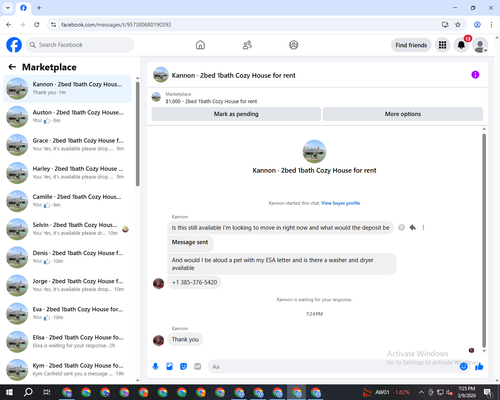Image resolution: width=500 pixels, height=400 pixels.
Task: Open View buyer profile link
Action: pyautogui.click(x=340, y=203)
